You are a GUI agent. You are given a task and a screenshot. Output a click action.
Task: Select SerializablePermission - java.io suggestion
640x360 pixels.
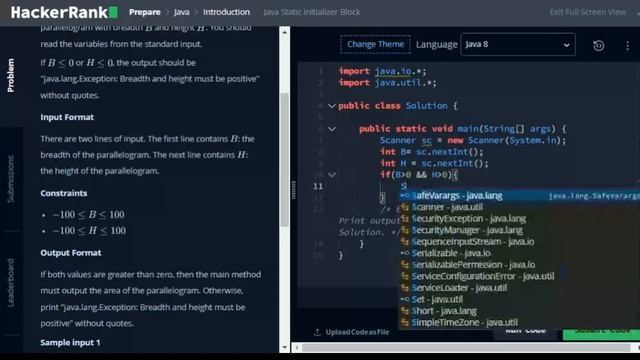click(x=519, y=264)
